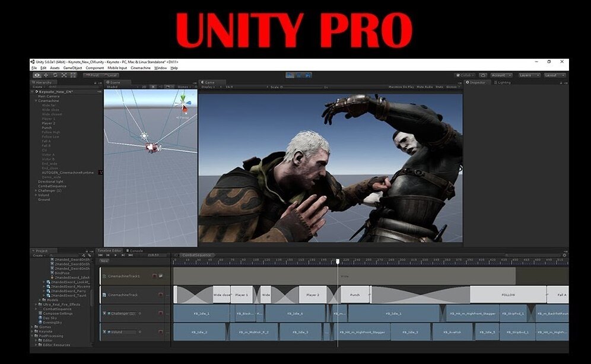Image resolution: width=591 pixels, height=364 pixels.
Task: Click the record button on CinemachineTrack1
Action: 154,276
